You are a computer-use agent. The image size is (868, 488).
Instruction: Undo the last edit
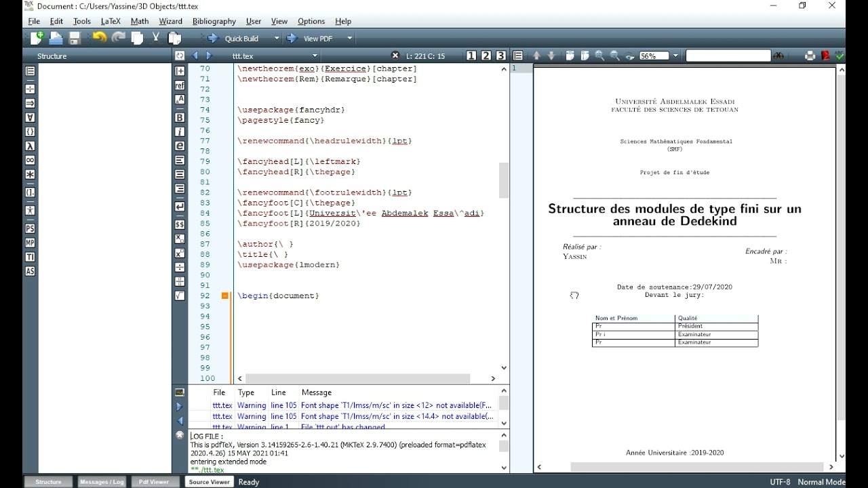point(100,39)
